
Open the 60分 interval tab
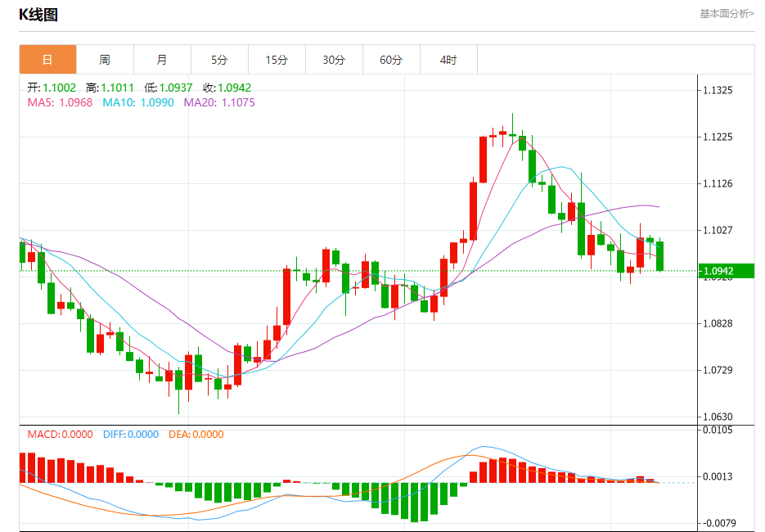tap(391, 60)
